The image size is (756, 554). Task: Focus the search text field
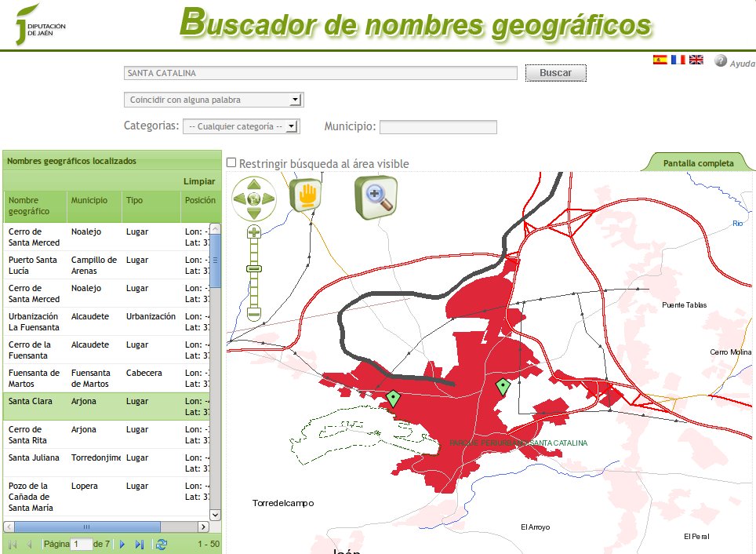tap(321, 73)
